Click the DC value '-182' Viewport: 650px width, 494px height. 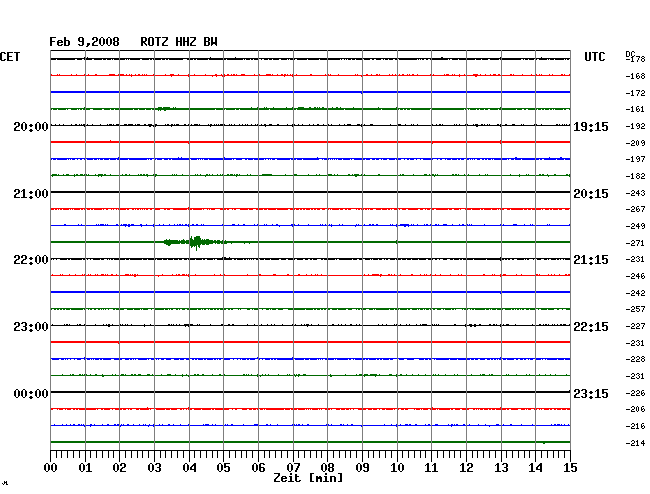point(635,176)
